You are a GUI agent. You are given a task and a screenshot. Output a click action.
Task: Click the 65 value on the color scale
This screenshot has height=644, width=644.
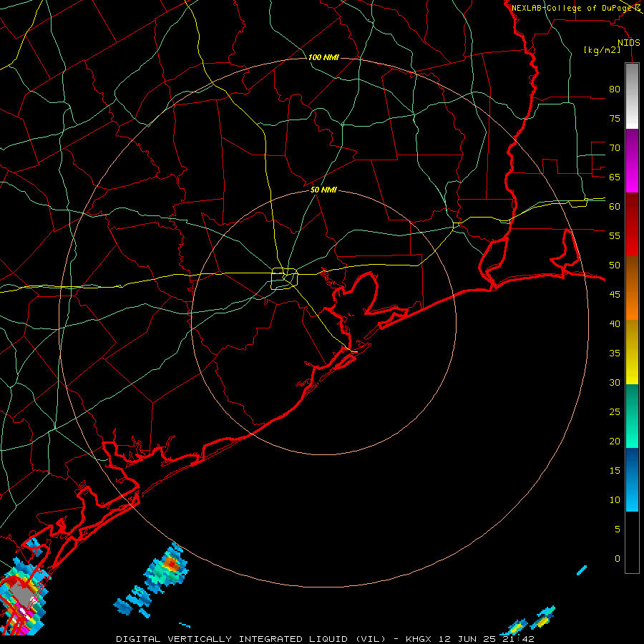click(x=615, y=177)
